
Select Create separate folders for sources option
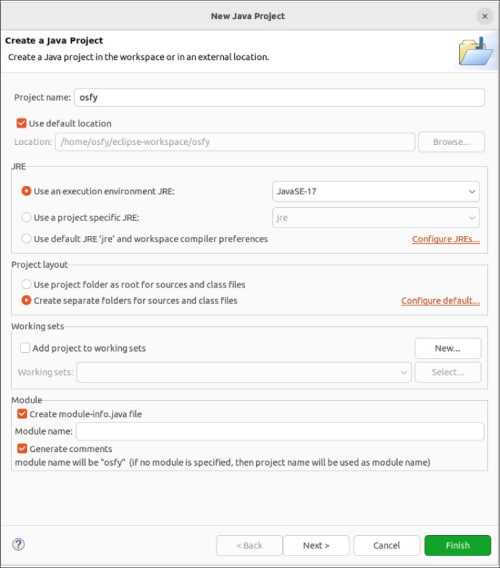(x=26, y=300)
